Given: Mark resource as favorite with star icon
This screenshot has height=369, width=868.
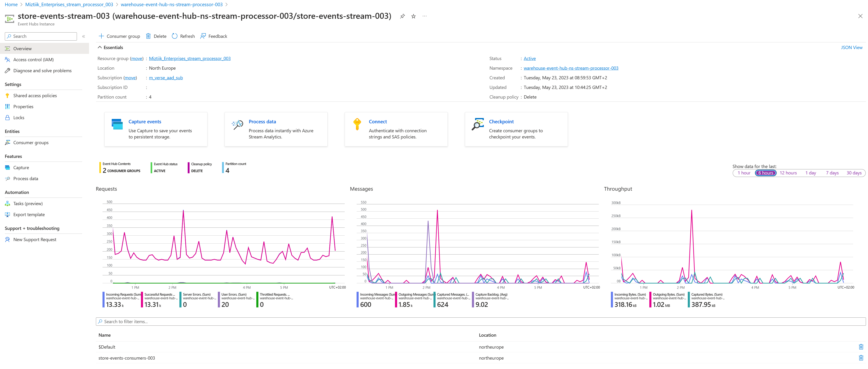Looking at the screenshot, I should click(x=413, y=16).
